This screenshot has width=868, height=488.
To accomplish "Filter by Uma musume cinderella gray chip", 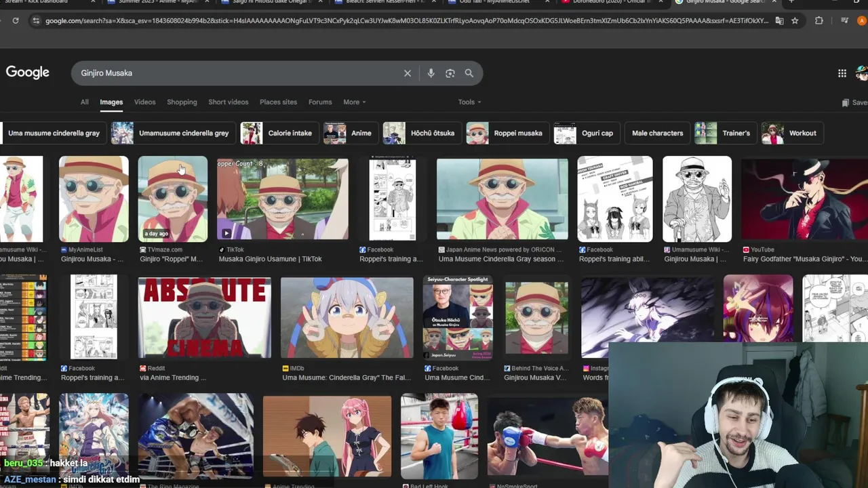I will (x=53, y=134).
